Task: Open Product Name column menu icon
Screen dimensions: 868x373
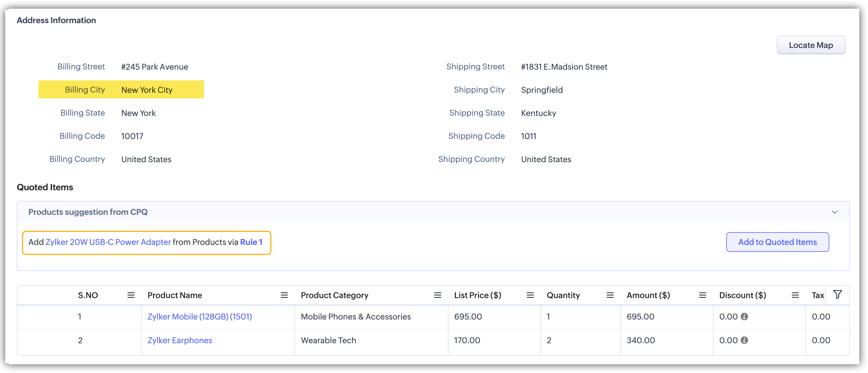Action: point(284,295)
